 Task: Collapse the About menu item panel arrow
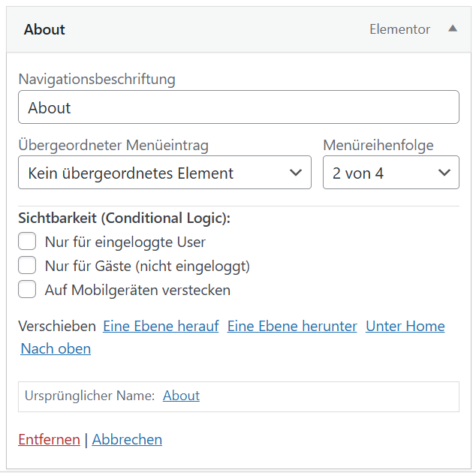point(453,29)
